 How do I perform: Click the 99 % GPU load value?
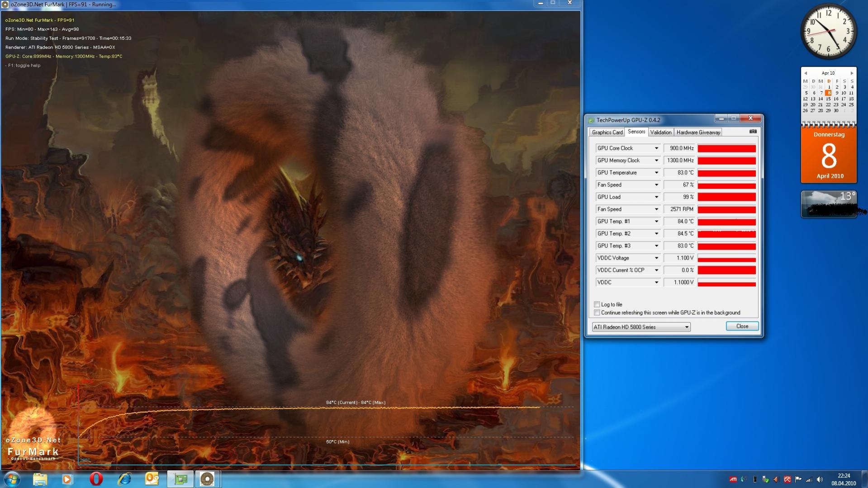pos(679,197)
